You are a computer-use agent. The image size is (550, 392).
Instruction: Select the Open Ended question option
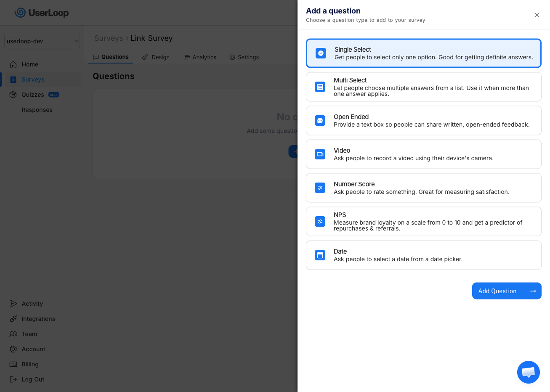[423, 121]
